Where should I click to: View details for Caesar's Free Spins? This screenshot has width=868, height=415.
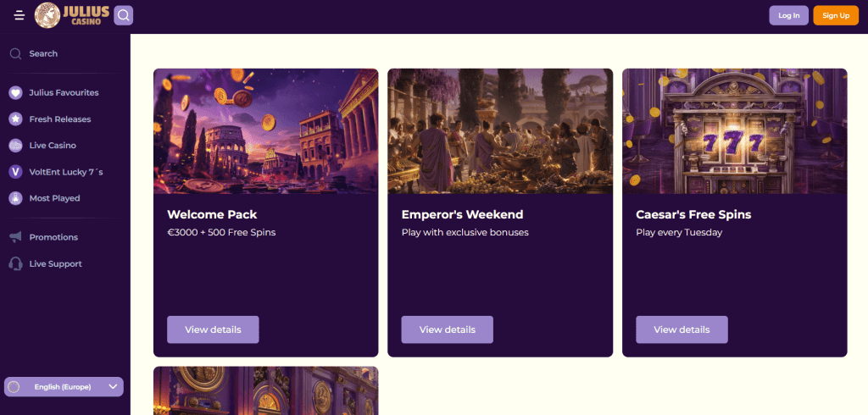(682, 329)
